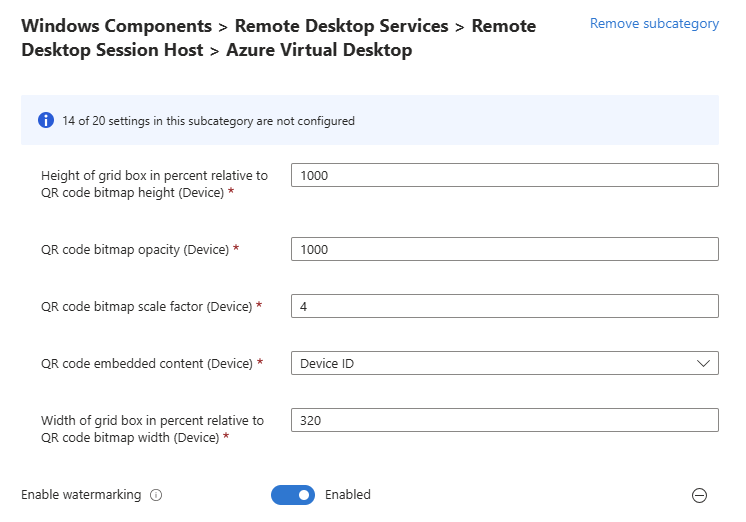Image resolution: width=746 pixels, height=522 pixels.
Task: Click the blue info icon in the banner
Action: click(46, 120)
